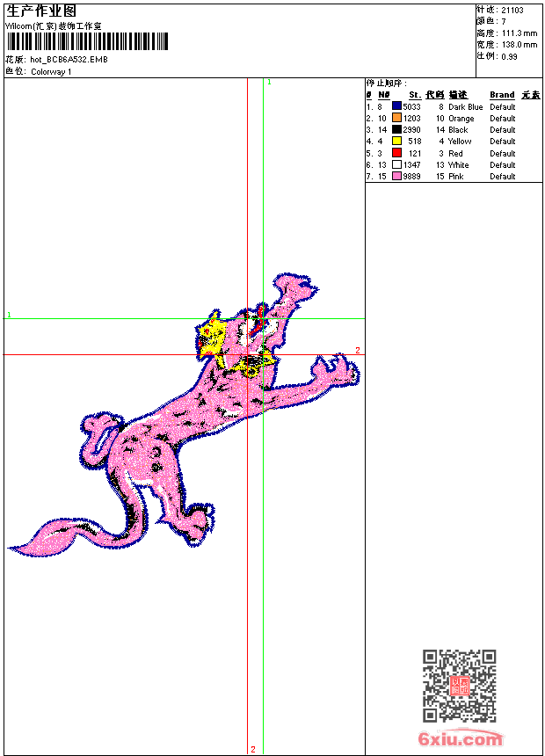Click the Brand column header
Viewport: 545px width, 756px height.
502,95
